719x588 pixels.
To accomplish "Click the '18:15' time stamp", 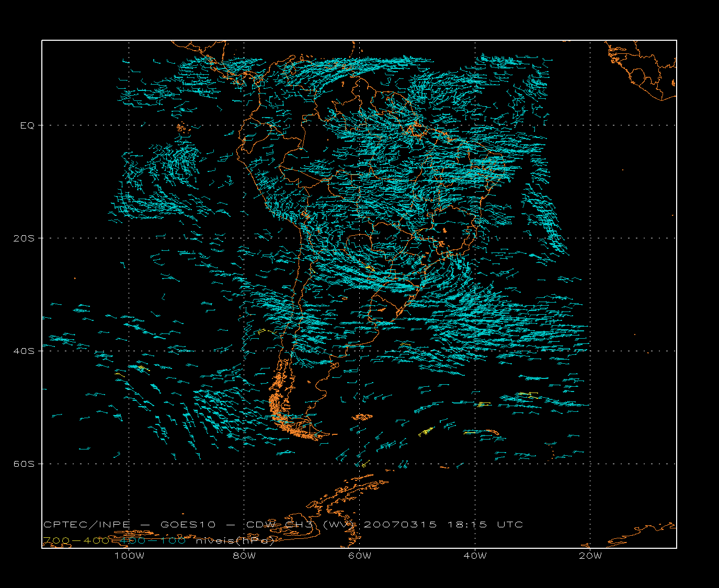I will pos(467,525).
